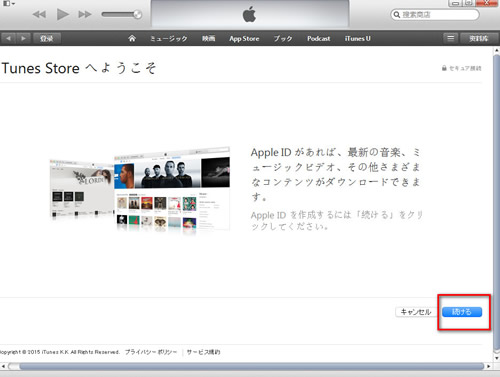Skip ahead with the fast-forward icon
500x377 pixels.
pos(85,15)
